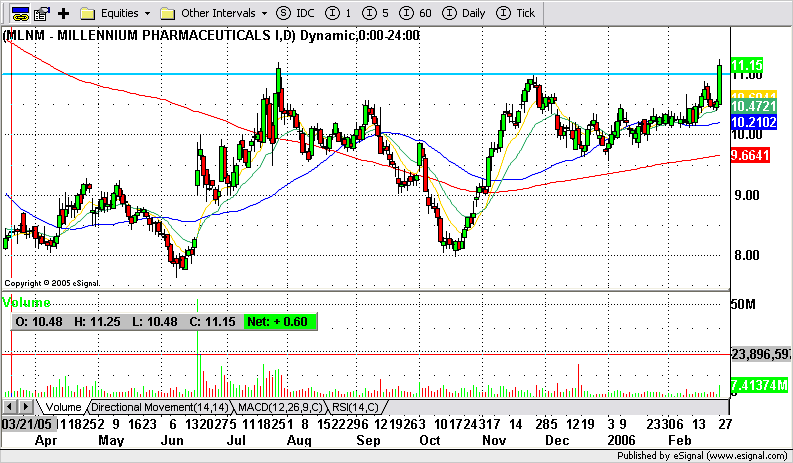Viewport: 793px width, 463px height.
Task: Click the 23,896,59 volume level label
Action: 761,355
